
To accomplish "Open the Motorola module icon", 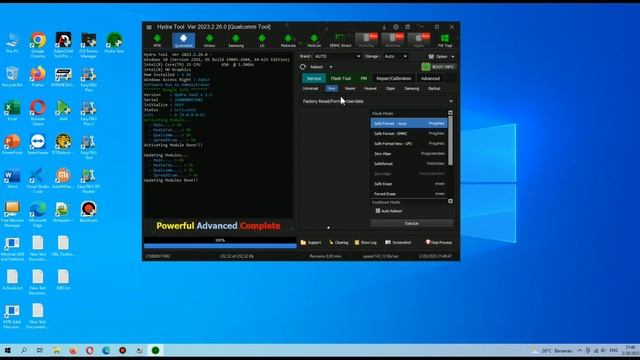I will point(288,40).
